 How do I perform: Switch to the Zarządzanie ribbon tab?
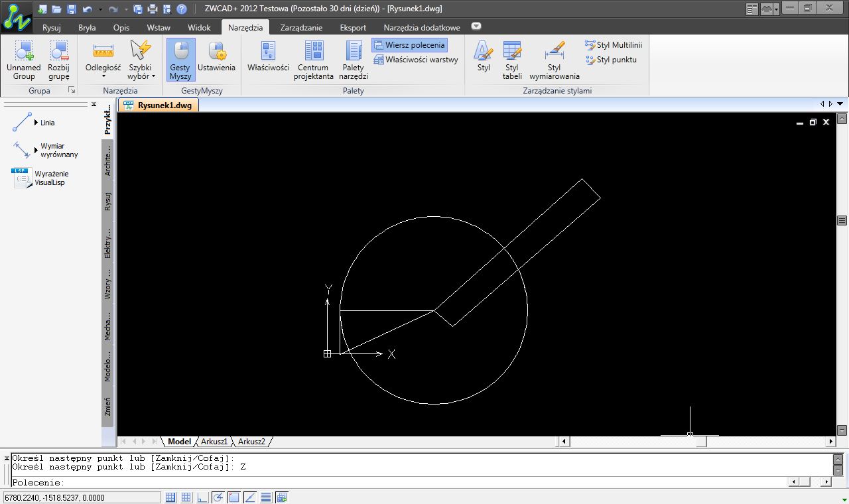coord(301,28)
